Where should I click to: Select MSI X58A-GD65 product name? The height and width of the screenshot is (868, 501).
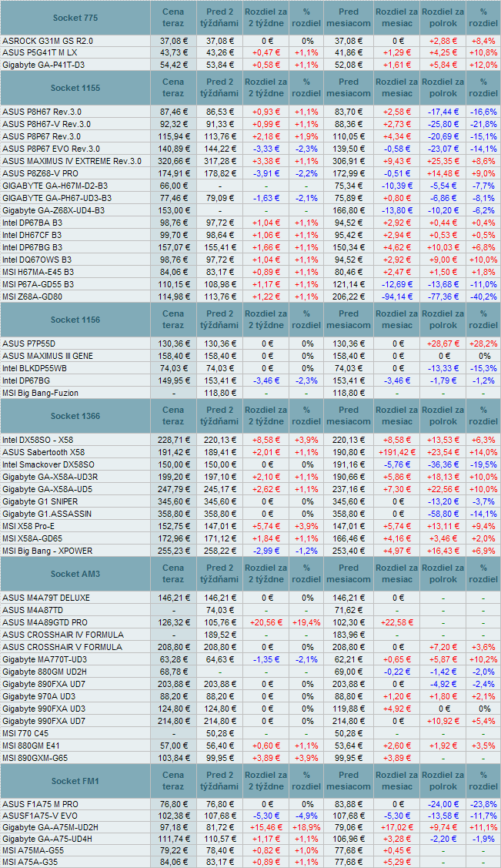[34, 538]
